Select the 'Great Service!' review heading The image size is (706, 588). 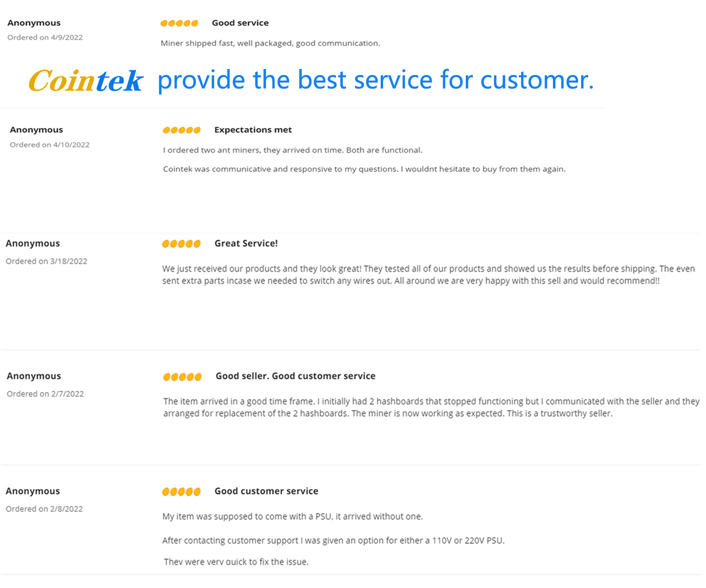[246, 244]
